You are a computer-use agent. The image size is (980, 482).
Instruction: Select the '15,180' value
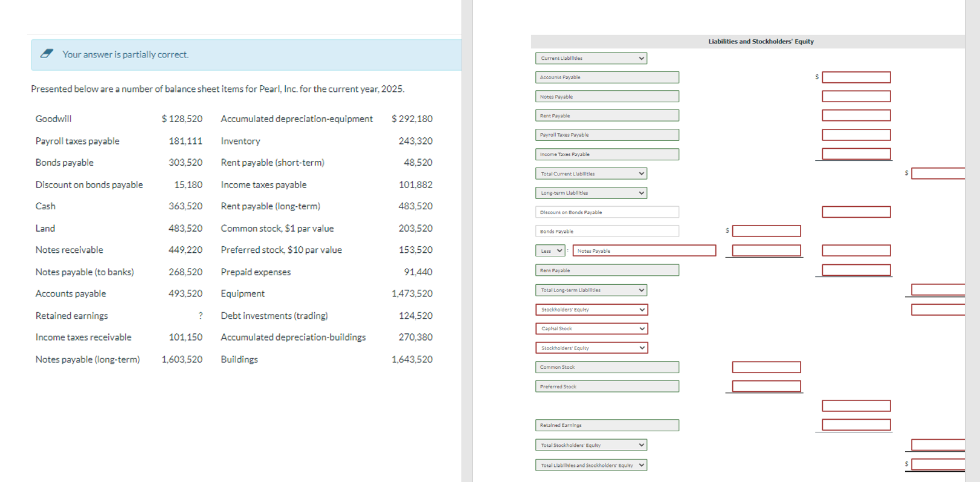(x=188, y=184)
